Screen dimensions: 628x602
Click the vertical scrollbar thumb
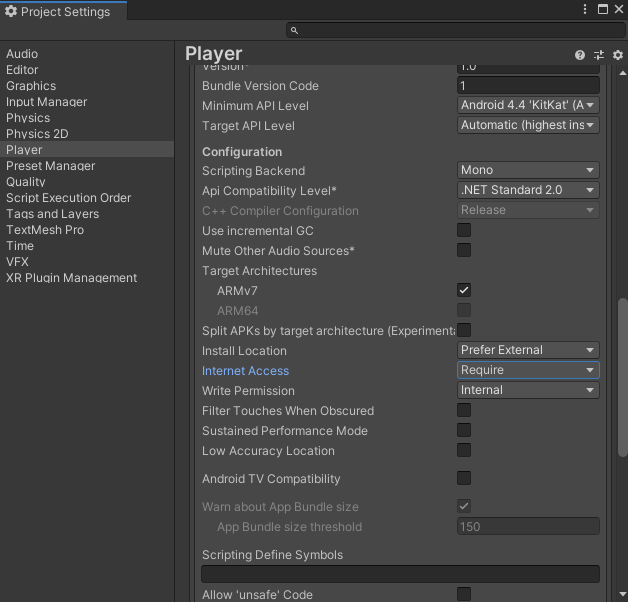click(x=622, y=377)
